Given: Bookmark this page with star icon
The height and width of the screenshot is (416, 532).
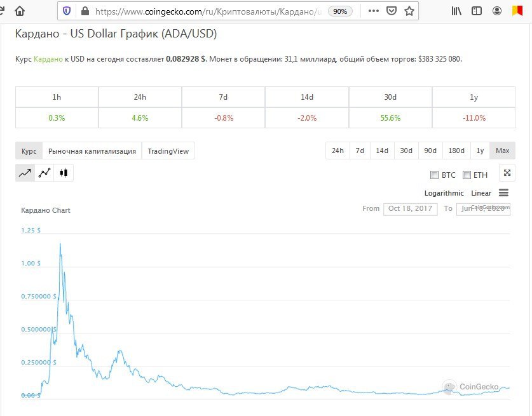Looking at the screenshot, I should click(x=409, y=11).
